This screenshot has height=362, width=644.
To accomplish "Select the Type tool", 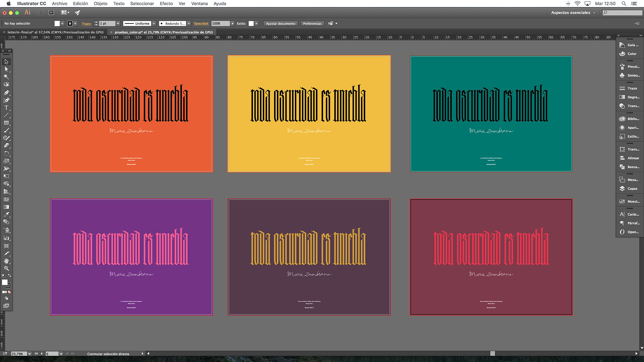I will pyautogui.click(x=6, y=108).
